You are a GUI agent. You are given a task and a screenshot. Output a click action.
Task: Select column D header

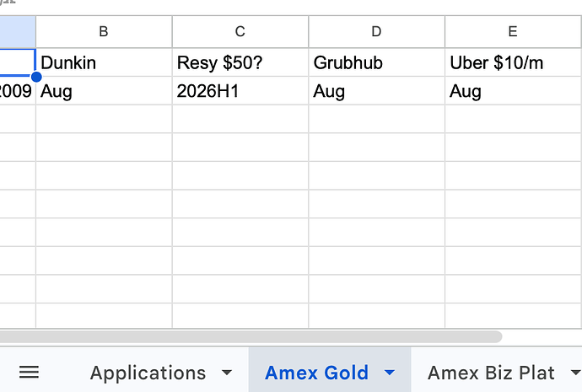(376, 31)
